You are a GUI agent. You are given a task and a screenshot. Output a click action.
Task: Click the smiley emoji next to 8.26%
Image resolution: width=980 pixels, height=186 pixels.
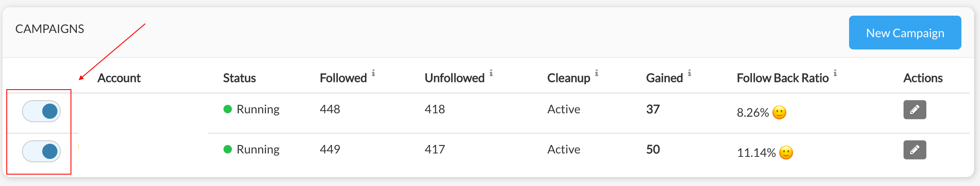point(779,112)
